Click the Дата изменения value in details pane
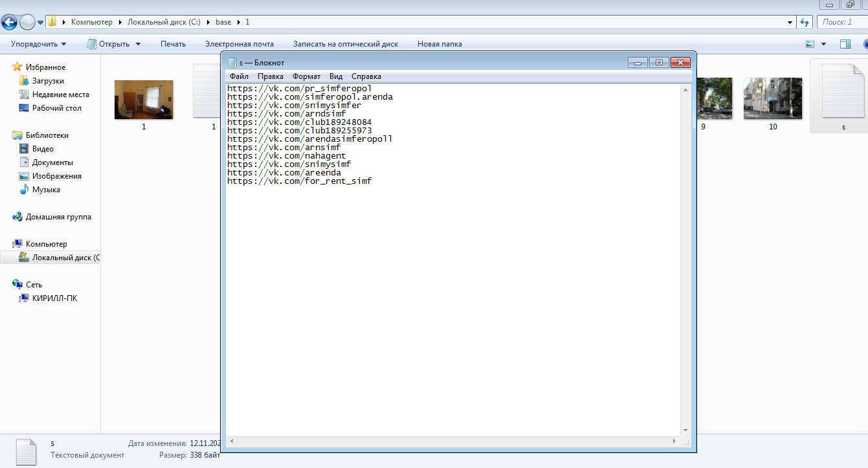Viewport: 868px width, 468px height. pos(205,444)
